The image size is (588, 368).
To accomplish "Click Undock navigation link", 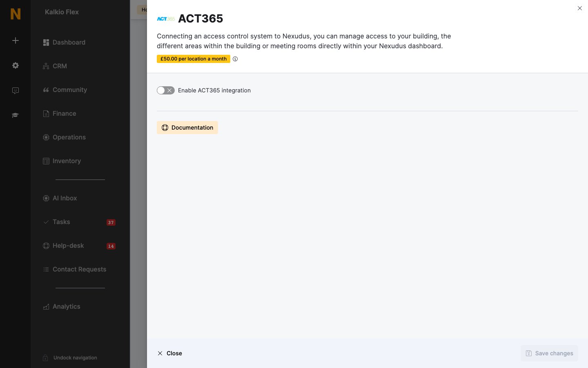I will 75,358.
